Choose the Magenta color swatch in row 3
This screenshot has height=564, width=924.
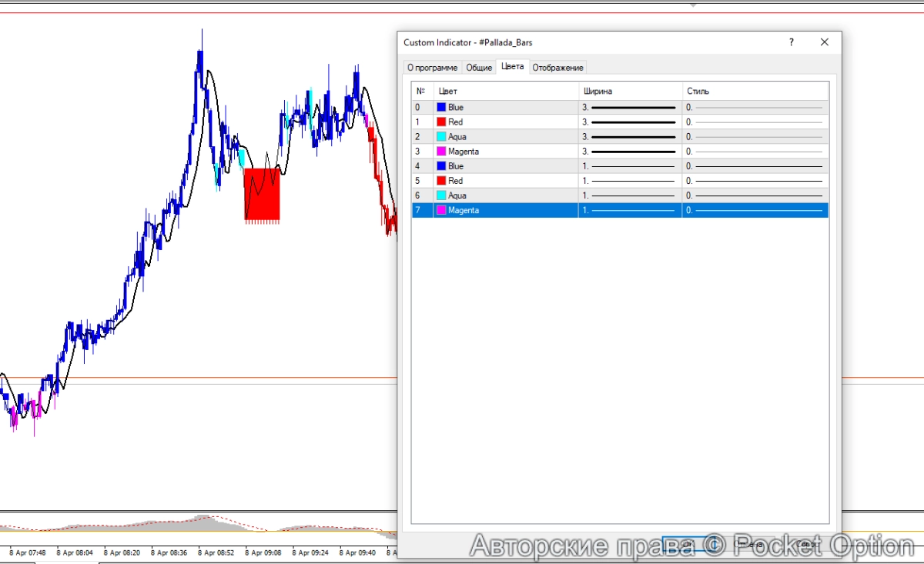pyautogui.click(x=442, y=152)
